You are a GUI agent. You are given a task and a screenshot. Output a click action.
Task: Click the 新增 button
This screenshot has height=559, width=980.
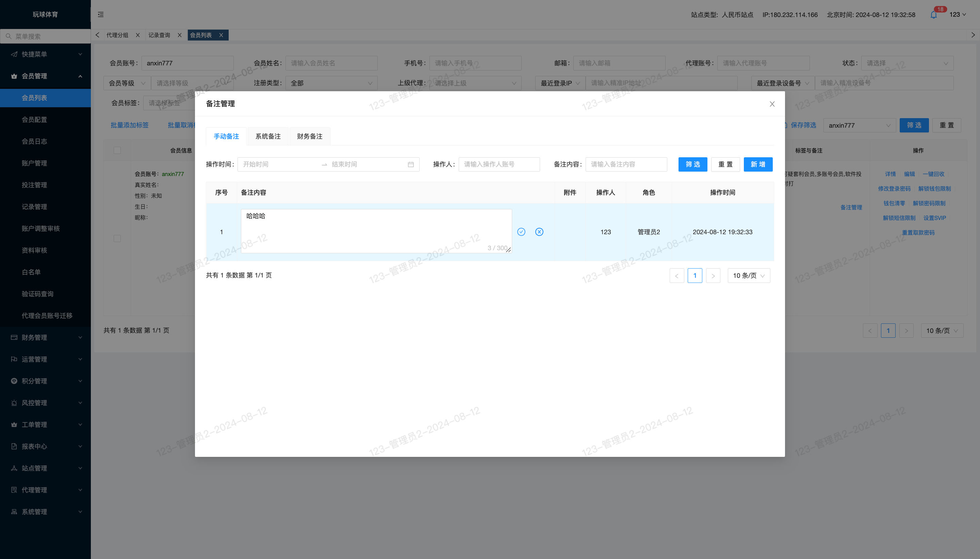758,164
